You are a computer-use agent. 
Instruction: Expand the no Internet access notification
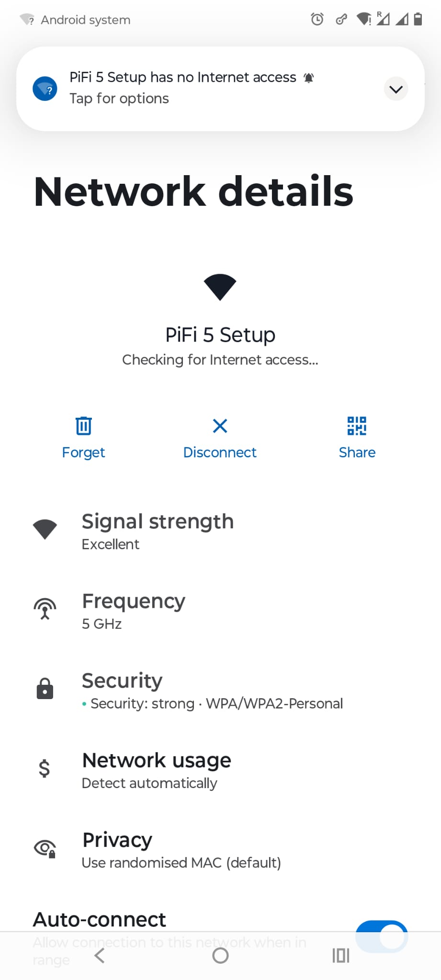click(396, 89)
